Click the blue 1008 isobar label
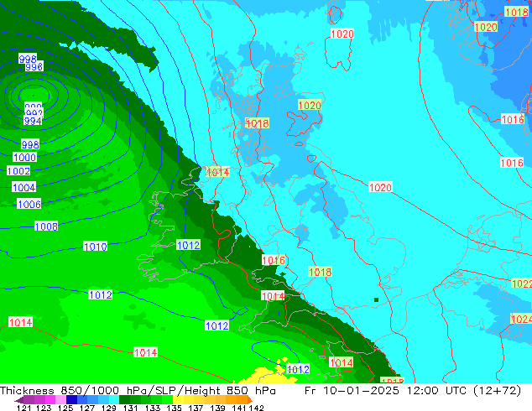 pyautogui.click(x=46, y=226)
